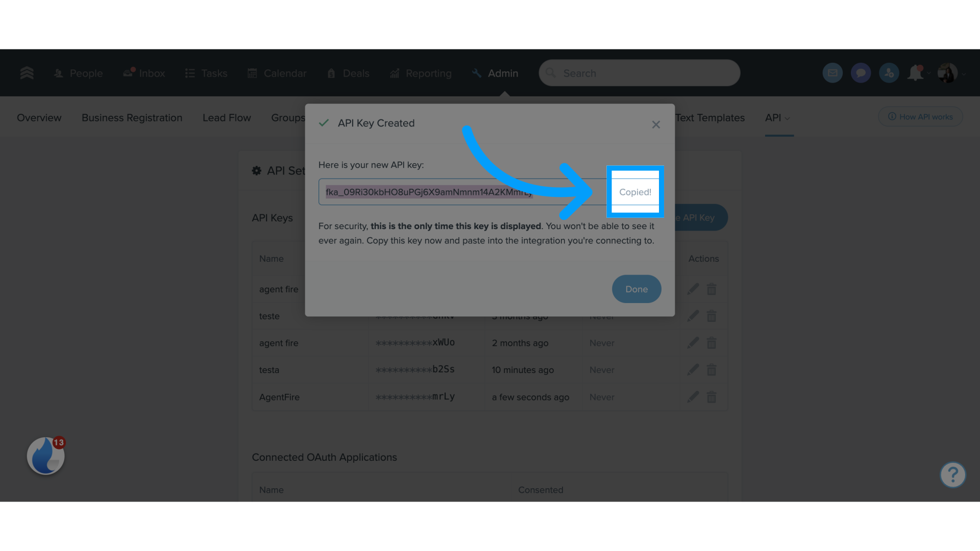Click the Done button
Viewport: 980px width, 551px height.
point(636,289)
